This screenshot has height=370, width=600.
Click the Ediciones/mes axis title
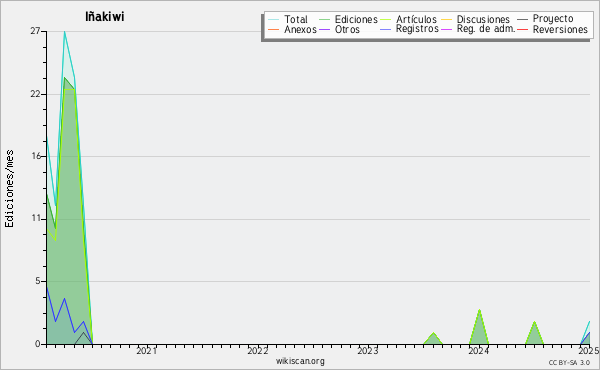9,189
